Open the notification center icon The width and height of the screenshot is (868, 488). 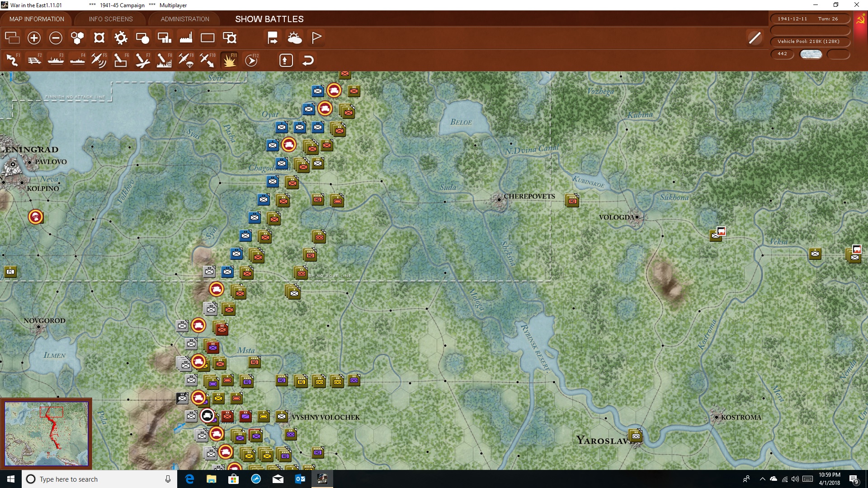854,479
